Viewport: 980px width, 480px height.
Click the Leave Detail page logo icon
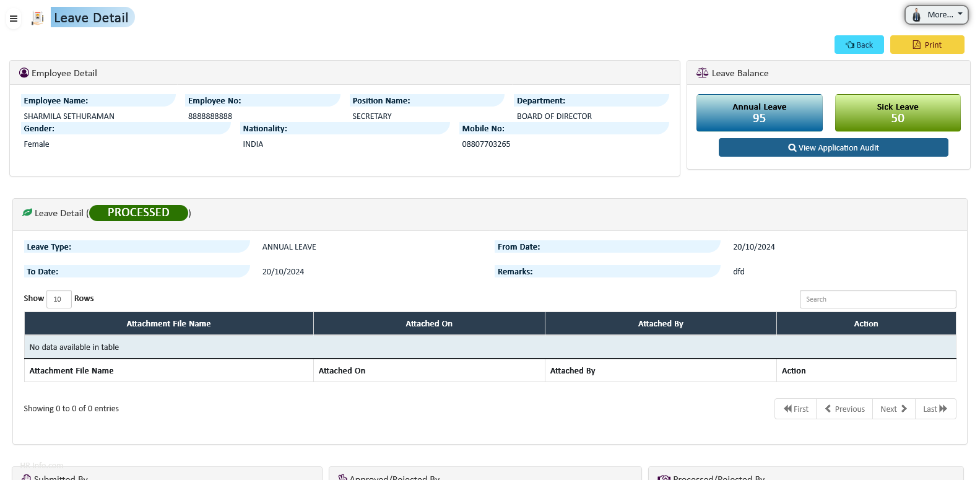click(x=38, y=18)
